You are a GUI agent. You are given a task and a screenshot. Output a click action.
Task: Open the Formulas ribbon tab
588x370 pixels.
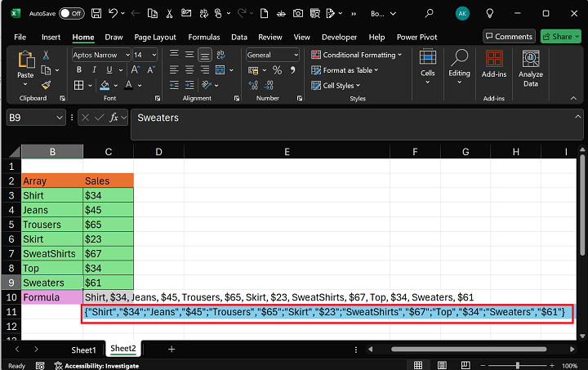tap(203, 37)
